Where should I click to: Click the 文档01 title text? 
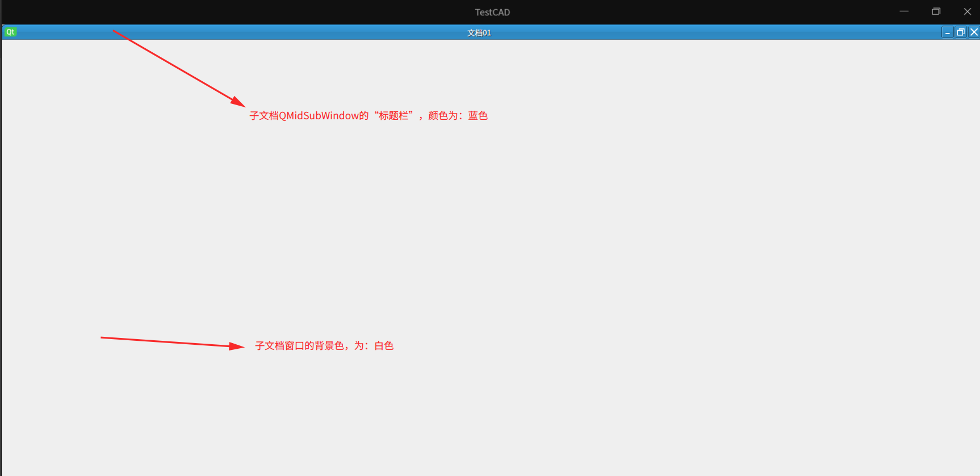pos(479,32)
